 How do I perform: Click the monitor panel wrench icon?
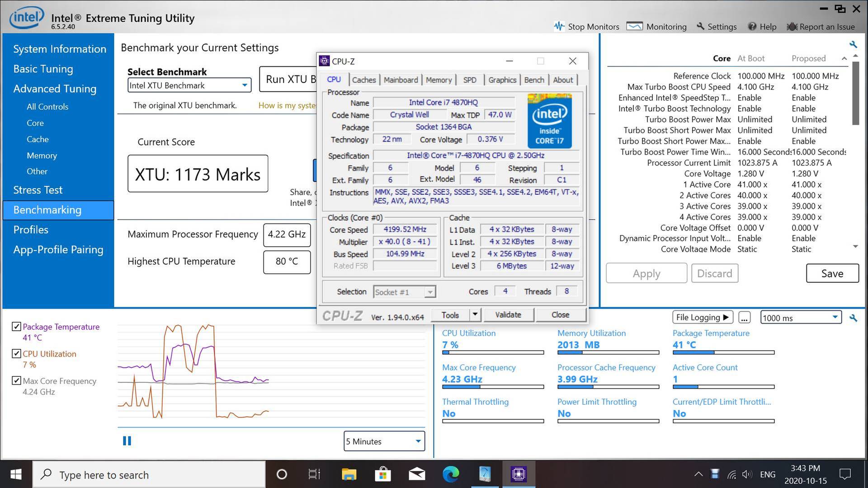tap(853, 318)
